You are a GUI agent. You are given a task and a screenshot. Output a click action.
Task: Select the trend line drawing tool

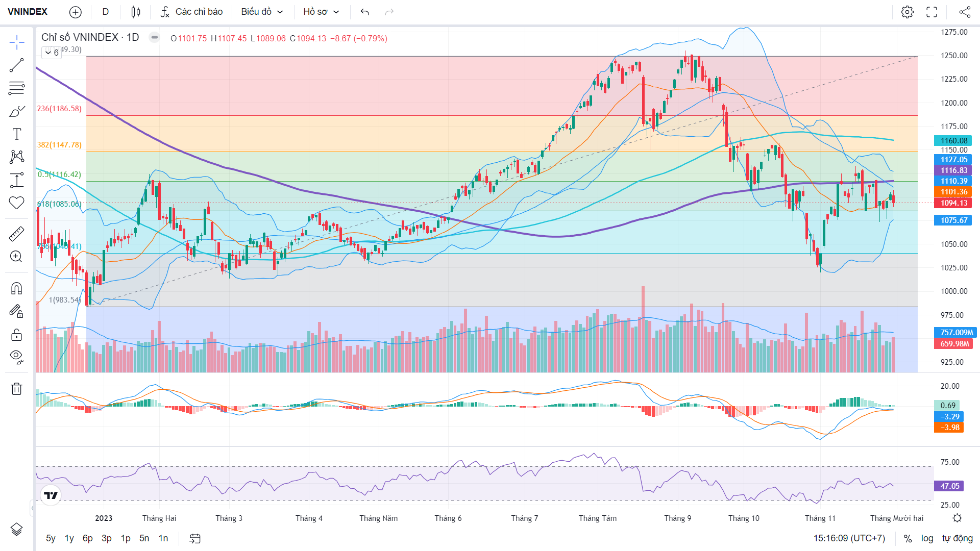click(16, 65)
